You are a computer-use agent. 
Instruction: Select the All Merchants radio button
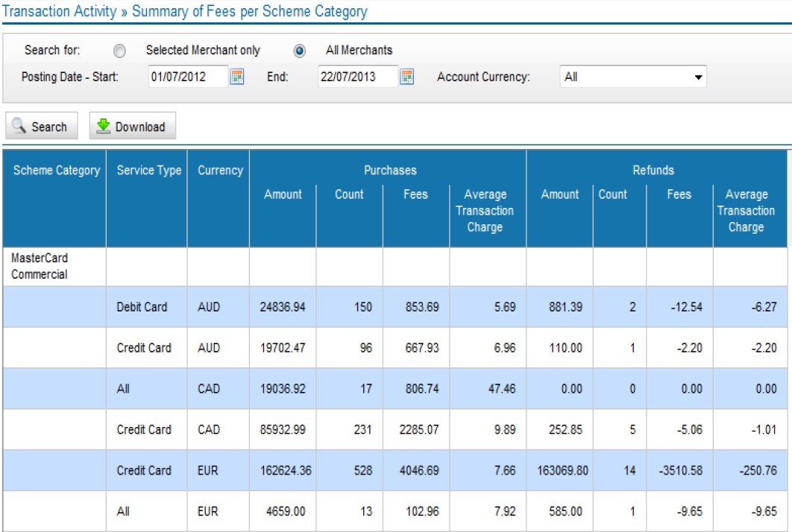coord(300,51)
